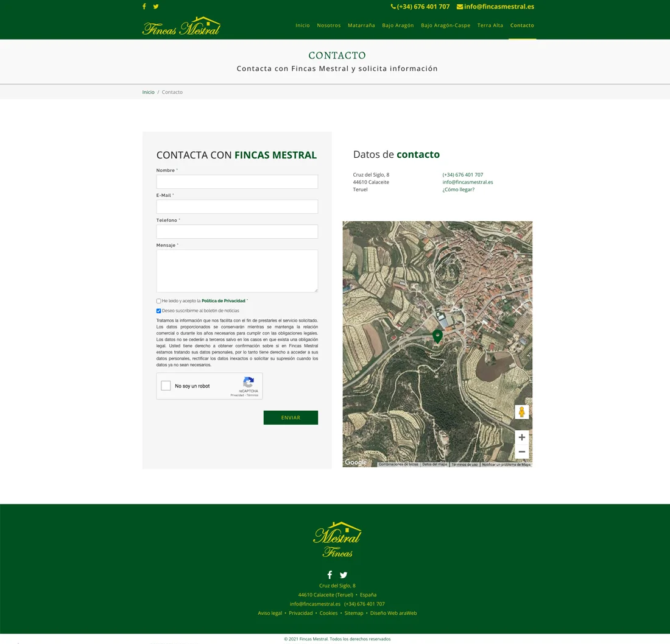The image size is (670, 644).
Task: Open the footer Twitter icon
Action: click(x=344, y=575)
